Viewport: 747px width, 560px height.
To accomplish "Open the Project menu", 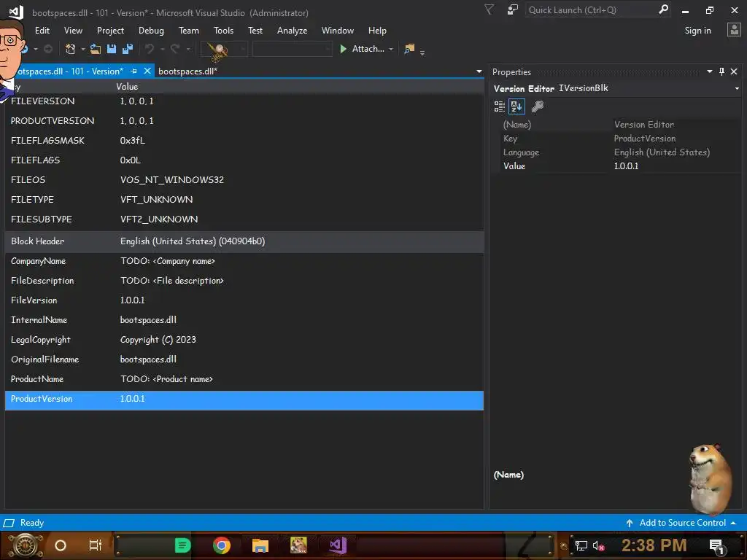I will pos(110,31).
